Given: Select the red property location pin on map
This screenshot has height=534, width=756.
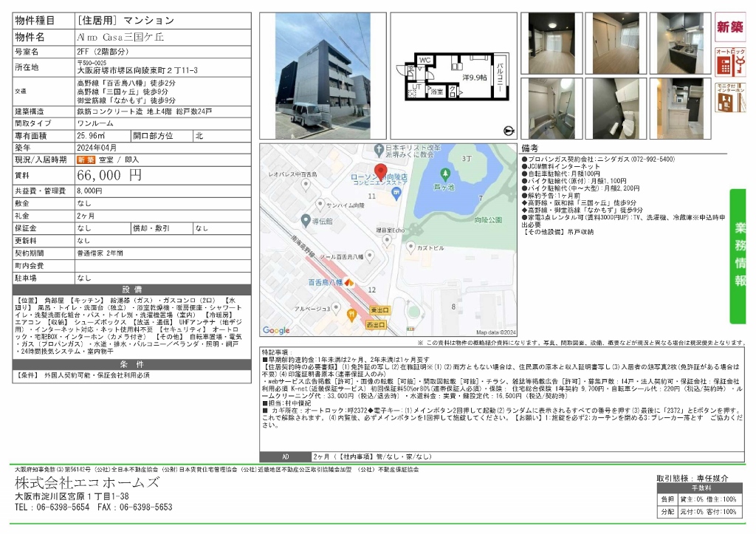Looking at the screenshot, I should click(381, 172).
